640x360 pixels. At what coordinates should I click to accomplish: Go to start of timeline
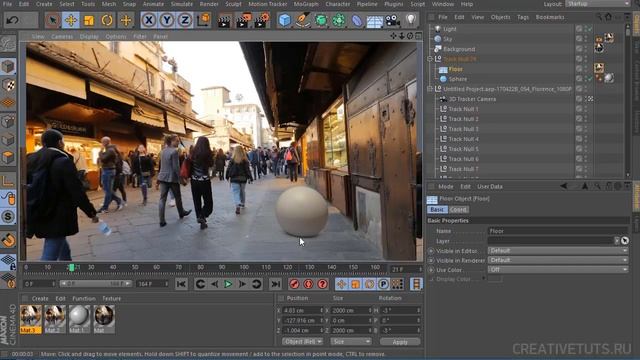[181, 284]
